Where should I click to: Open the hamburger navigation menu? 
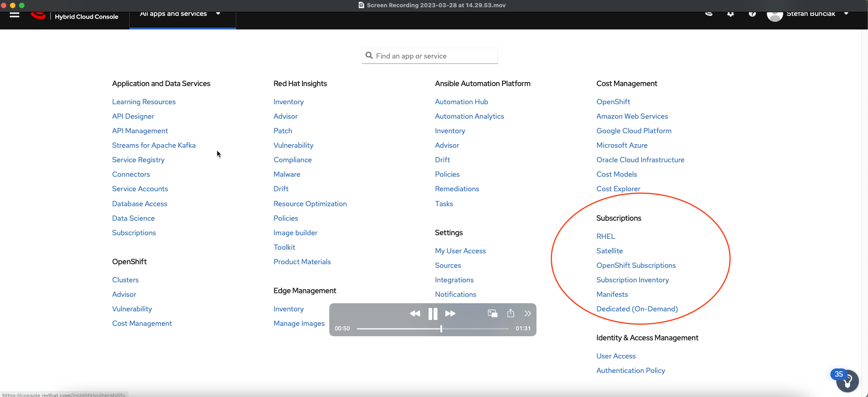(15, 15)
